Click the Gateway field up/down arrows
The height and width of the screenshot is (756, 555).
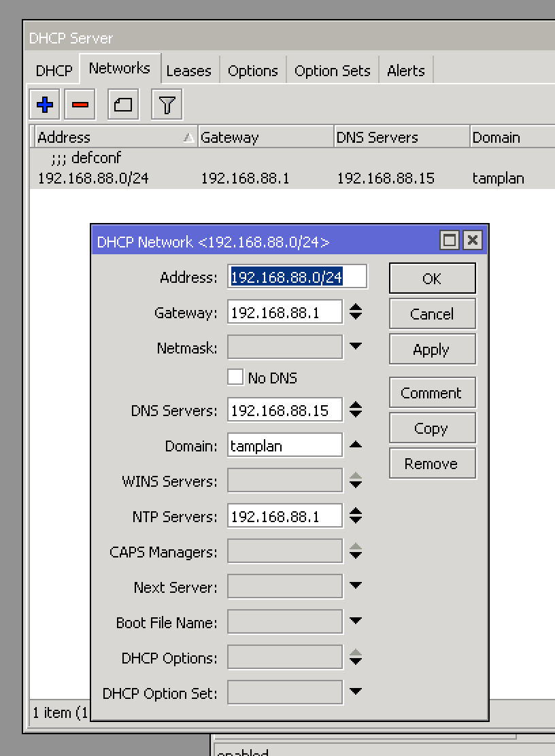tap(355, 311)
